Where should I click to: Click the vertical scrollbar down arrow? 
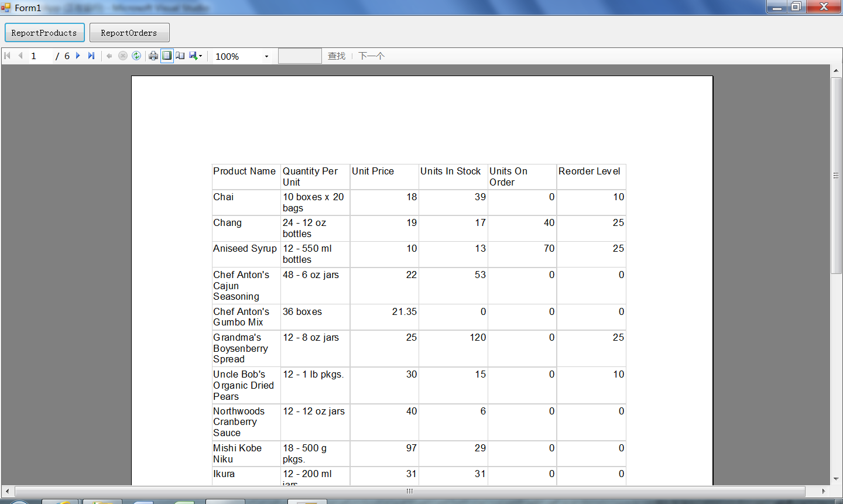coord(836,479)
